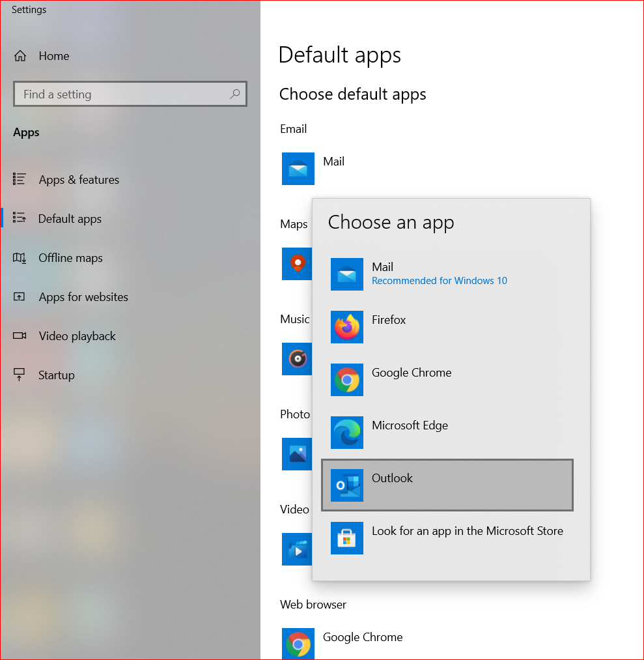Click Look for an app in Microsoft Store

point(447,538)
